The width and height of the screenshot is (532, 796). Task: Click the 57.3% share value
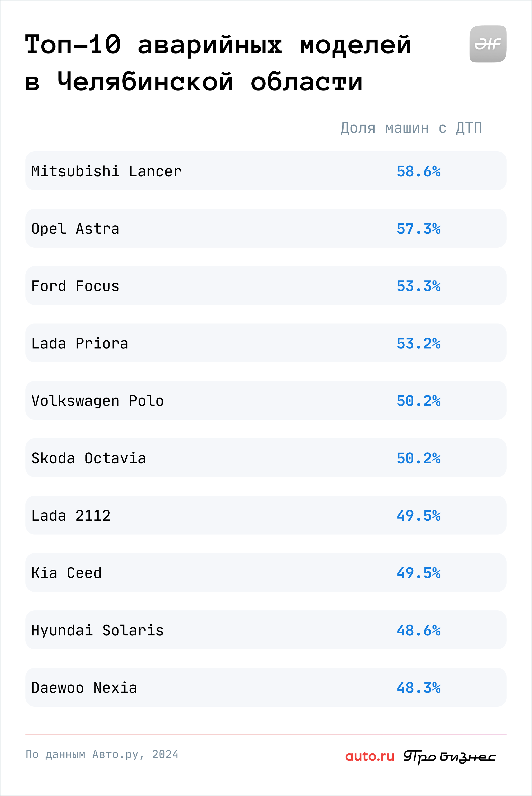coord(419,228)
